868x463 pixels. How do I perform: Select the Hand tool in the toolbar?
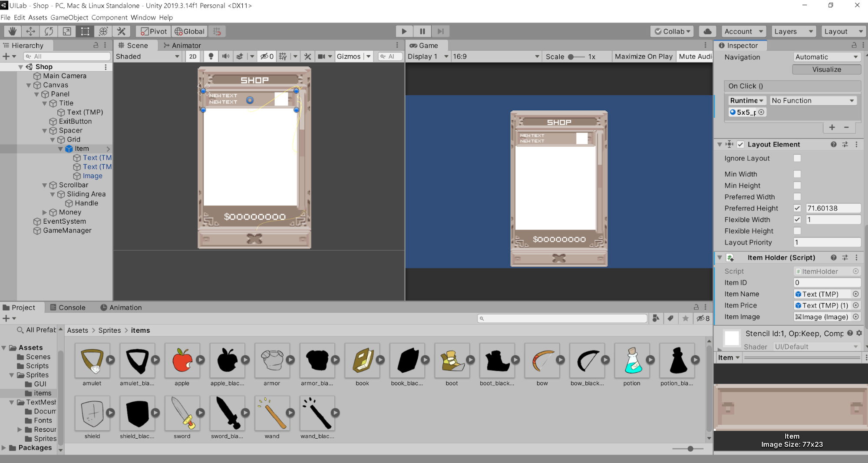point(12,31)
